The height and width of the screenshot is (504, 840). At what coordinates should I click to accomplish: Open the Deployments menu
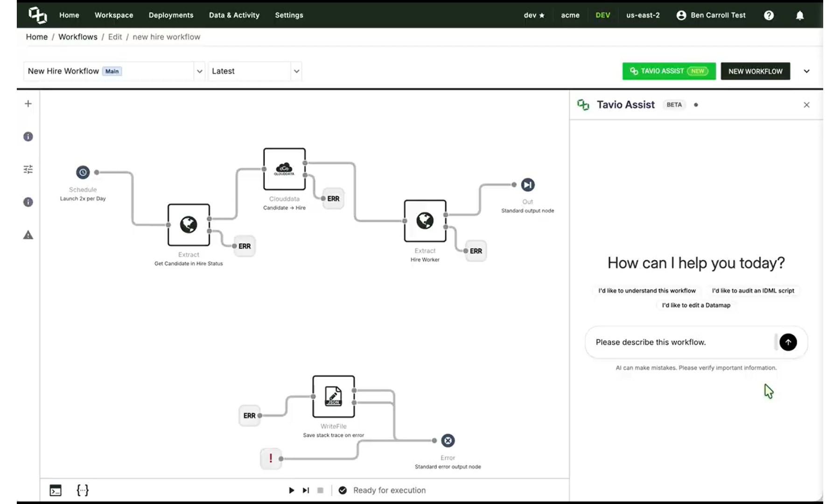[x=171, y=15]
